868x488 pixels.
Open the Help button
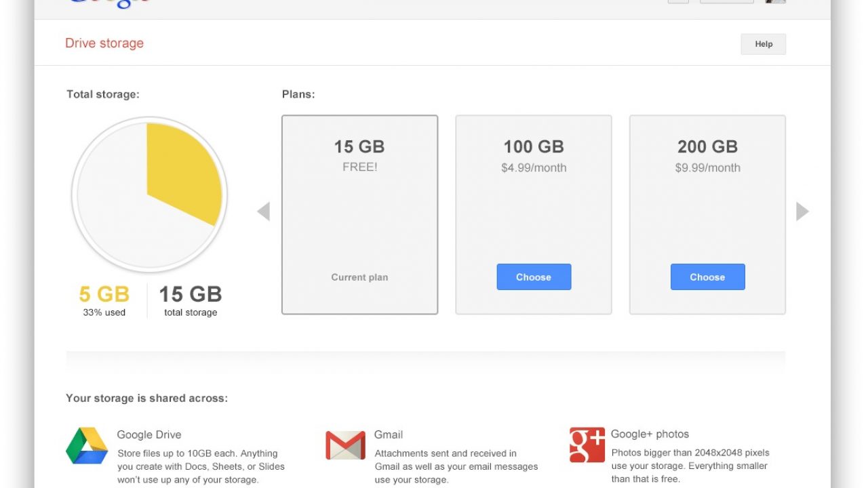click(x=763, y=44)
